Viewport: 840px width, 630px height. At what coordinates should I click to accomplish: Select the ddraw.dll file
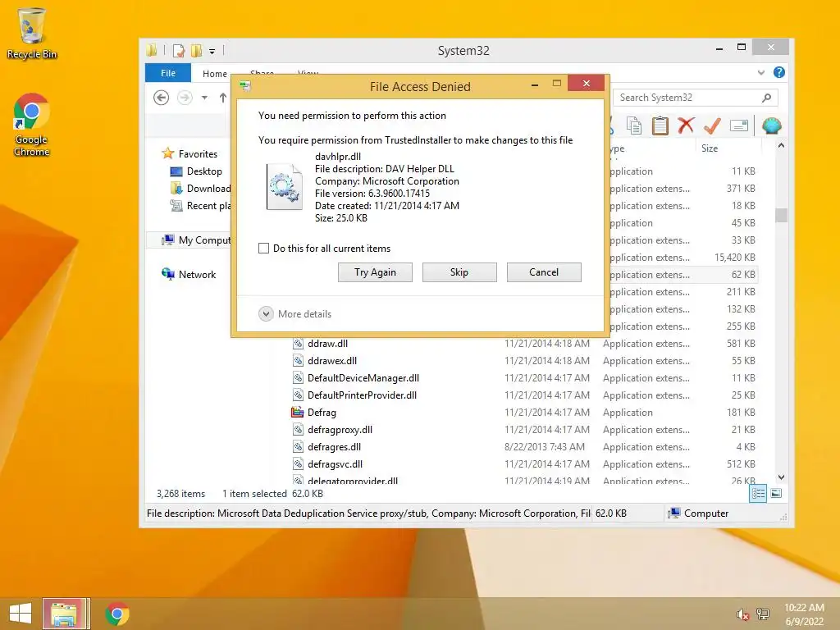[x=327, y=344]
